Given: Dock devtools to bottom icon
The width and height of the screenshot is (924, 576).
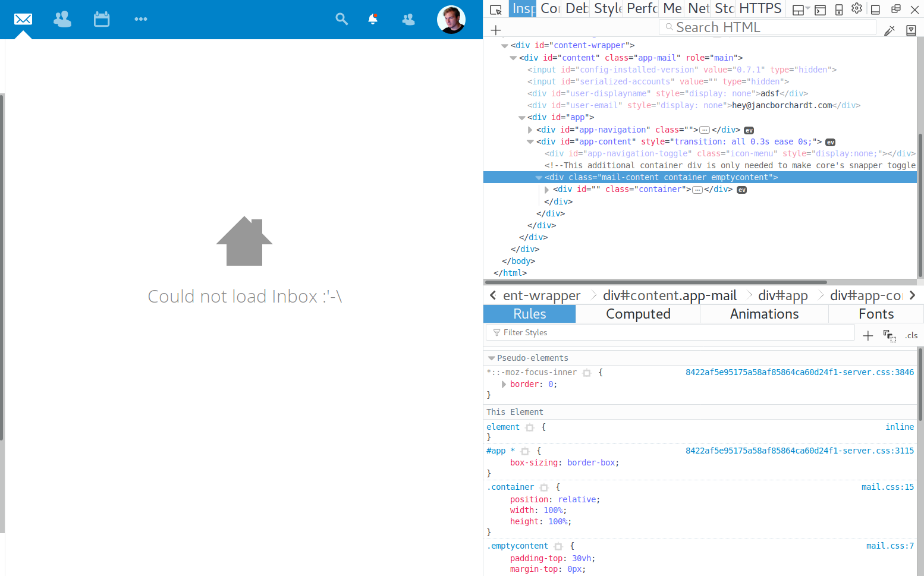Looking at the screenshot, I should (x=875, y=10).
